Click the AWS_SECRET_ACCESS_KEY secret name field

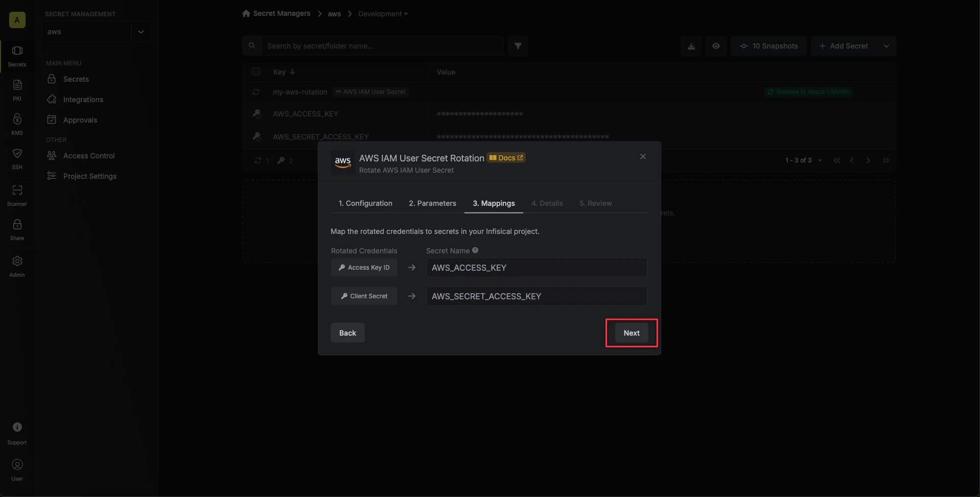pyautogui.click(x=536, y=296)
